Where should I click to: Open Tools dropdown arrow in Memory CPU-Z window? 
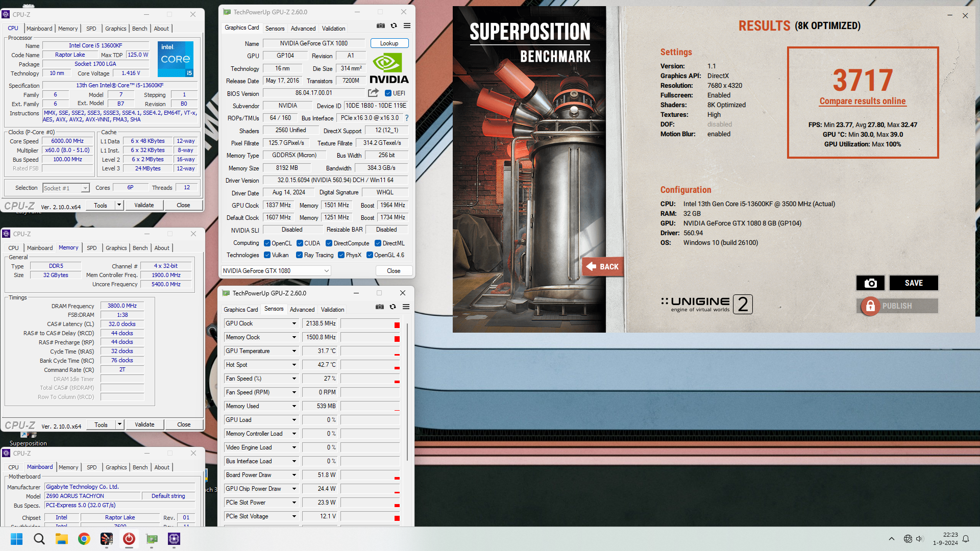(x=119, y=424)
